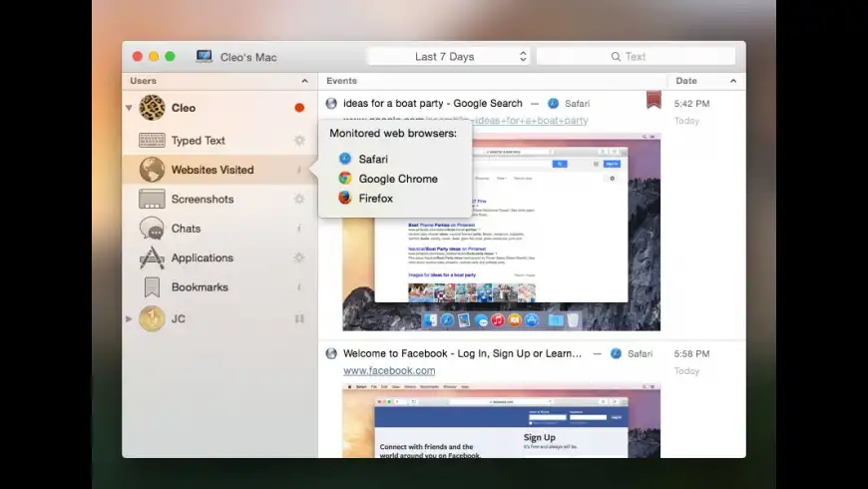This screenshot has width=868, height=489.
Task: Click Safari in monitored browsers popover
Action: [x=373, y=159]
